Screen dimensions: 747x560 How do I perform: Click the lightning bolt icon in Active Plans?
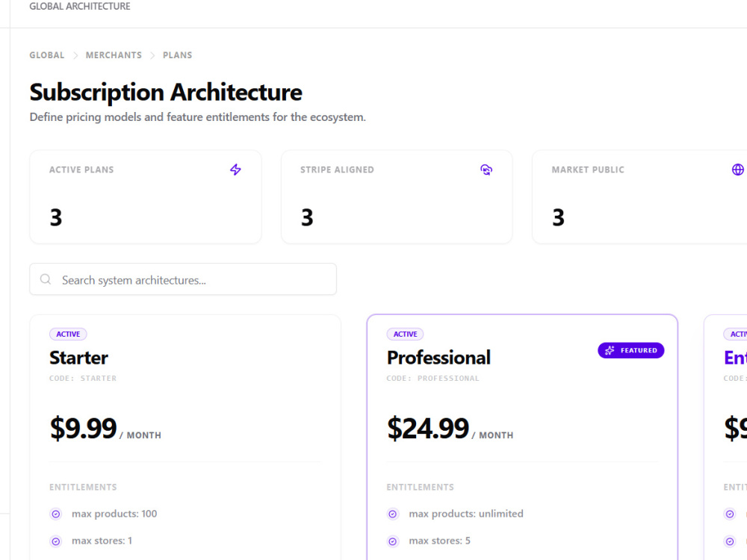pos(235,169)
